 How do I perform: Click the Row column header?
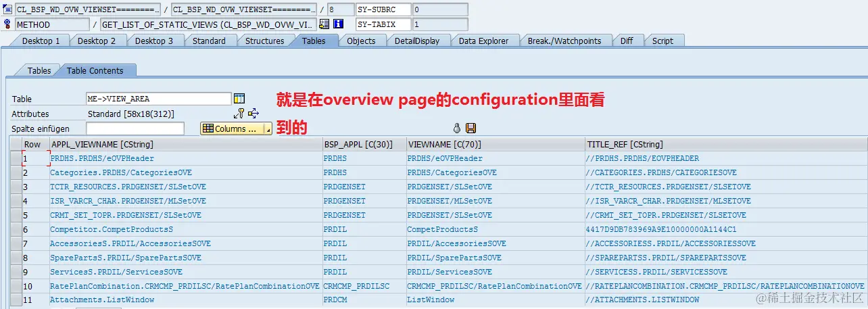[x=34, y=144]
